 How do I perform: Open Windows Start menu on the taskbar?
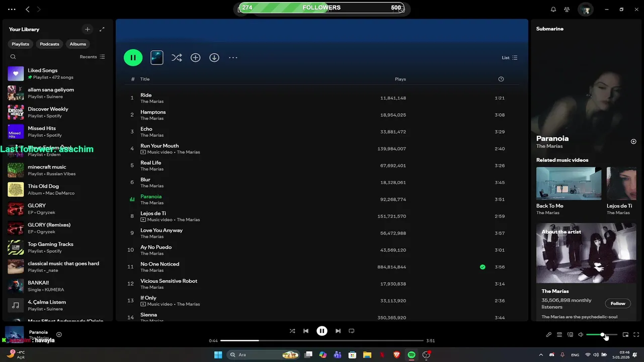point(218,354)
